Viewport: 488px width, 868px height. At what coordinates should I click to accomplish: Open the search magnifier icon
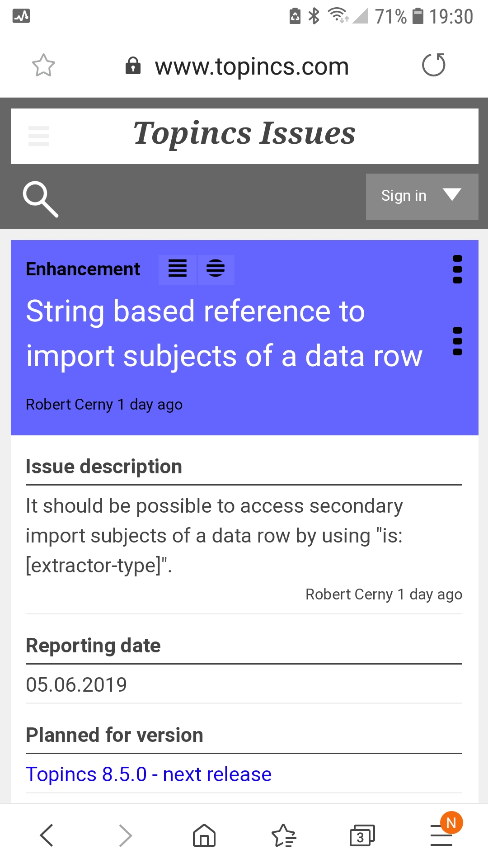click(41, 199)
